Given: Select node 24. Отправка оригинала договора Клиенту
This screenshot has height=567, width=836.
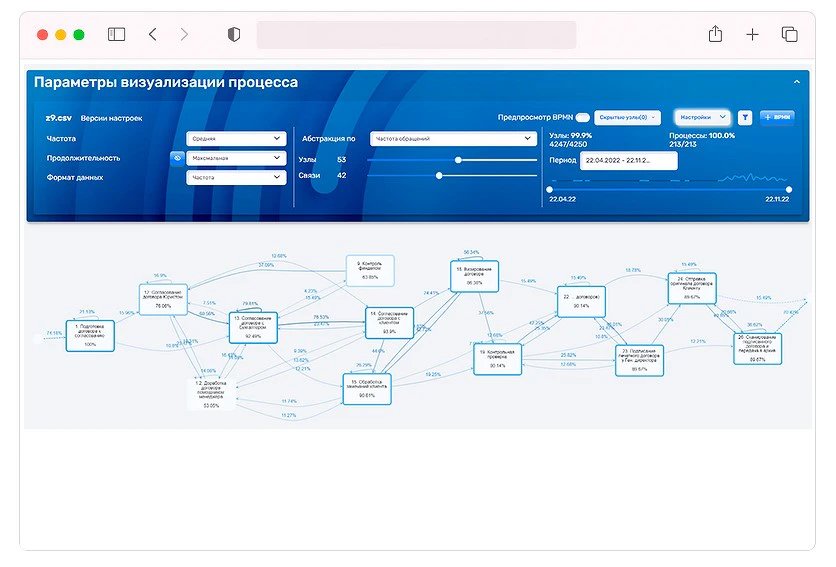Looking at the screenshot, I should pos(692,288).
